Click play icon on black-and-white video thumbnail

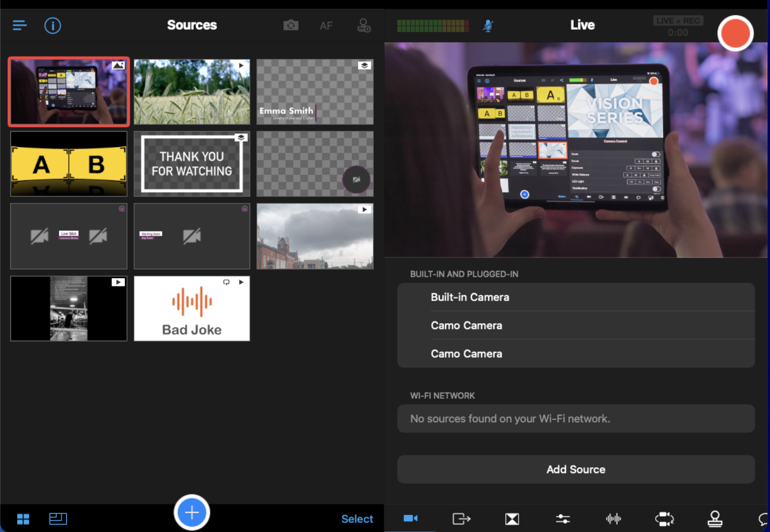pyautogui.click(x=118, y=282)
